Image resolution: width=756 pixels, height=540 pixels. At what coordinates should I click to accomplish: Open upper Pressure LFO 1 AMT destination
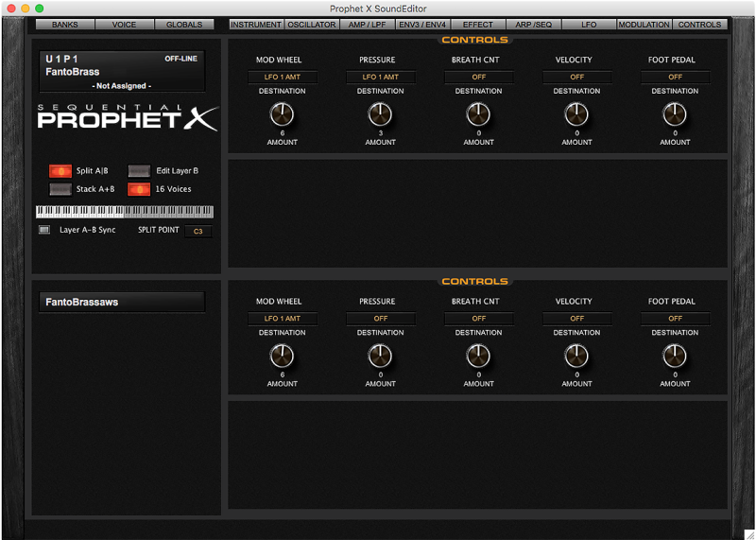pyautogui.click(x=380, y=78)
